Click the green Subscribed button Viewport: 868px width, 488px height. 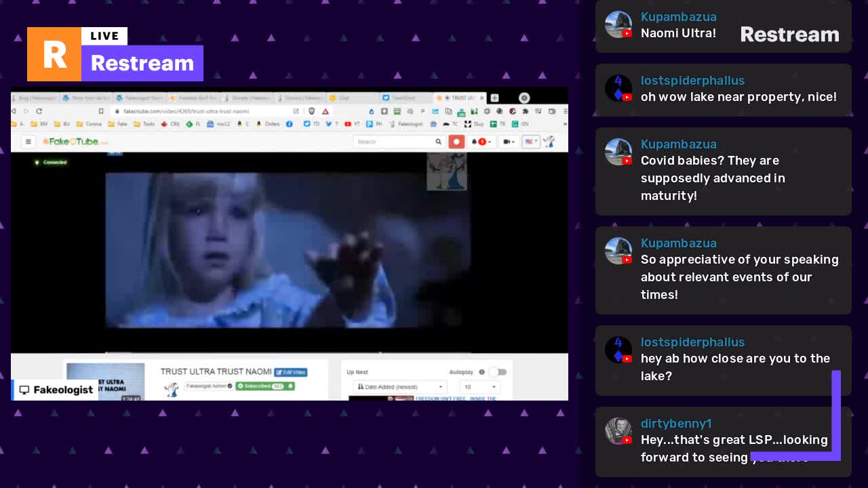(x=264, y=386)
